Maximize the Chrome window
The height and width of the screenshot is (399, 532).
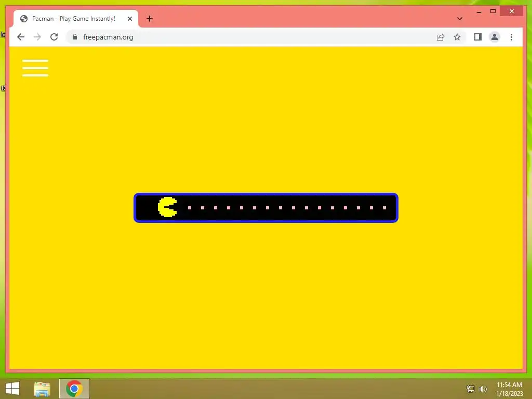tap(493, 11)
